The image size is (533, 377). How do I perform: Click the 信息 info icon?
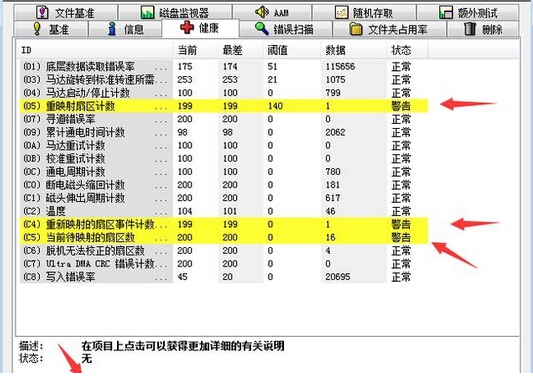coord(112,29)
